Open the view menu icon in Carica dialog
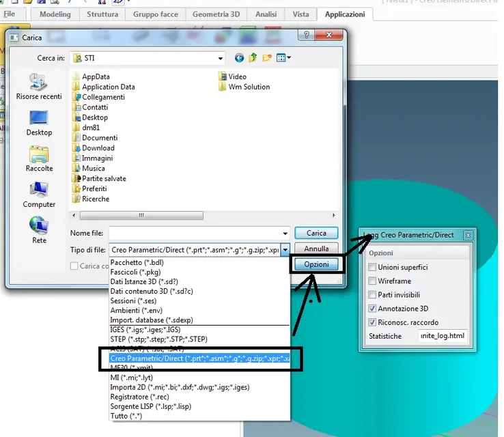 (x=283, y=58)
